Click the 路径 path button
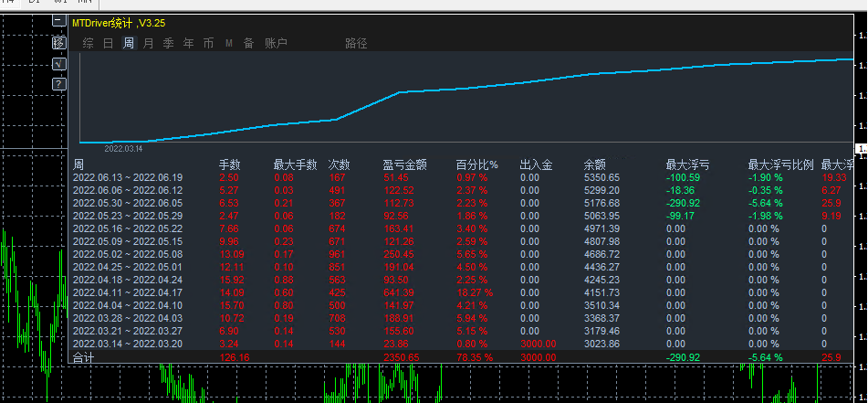Viewport: 868px width, 403px height. (x=356, y=43)
